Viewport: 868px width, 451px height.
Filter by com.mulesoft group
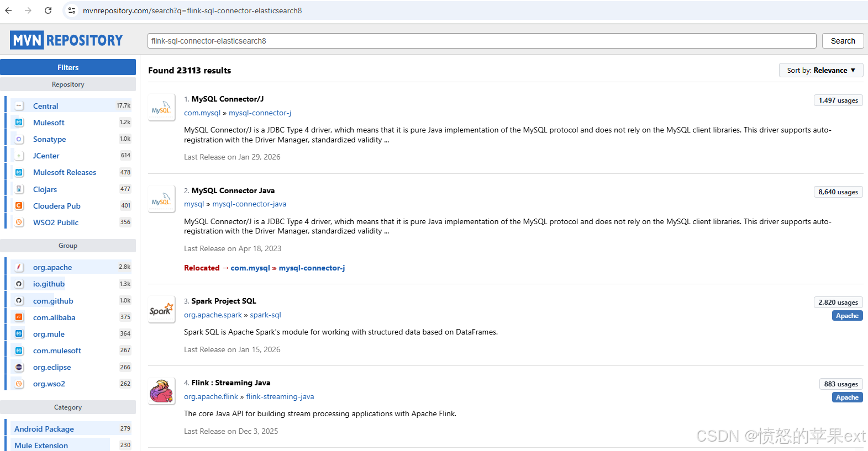pos(57,351)
